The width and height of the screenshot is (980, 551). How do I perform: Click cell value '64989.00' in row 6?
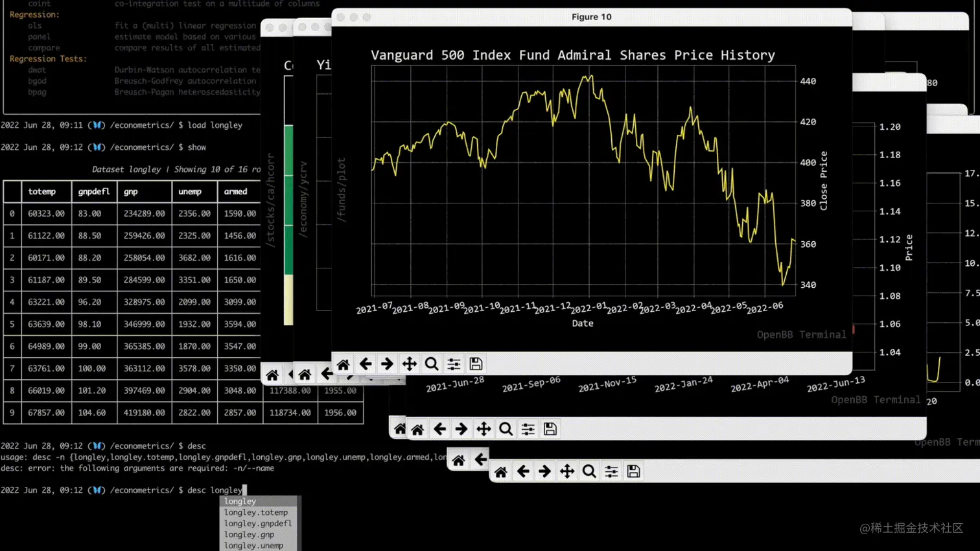[46, 346]
